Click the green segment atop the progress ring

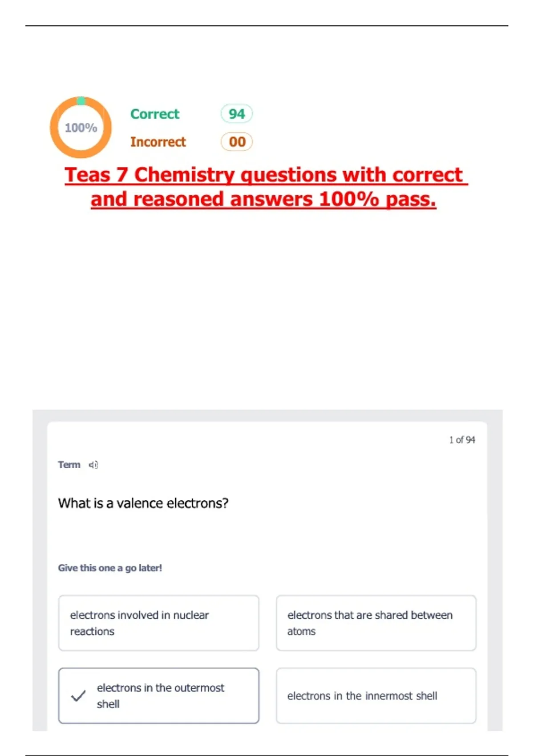[x=81, y=101]
